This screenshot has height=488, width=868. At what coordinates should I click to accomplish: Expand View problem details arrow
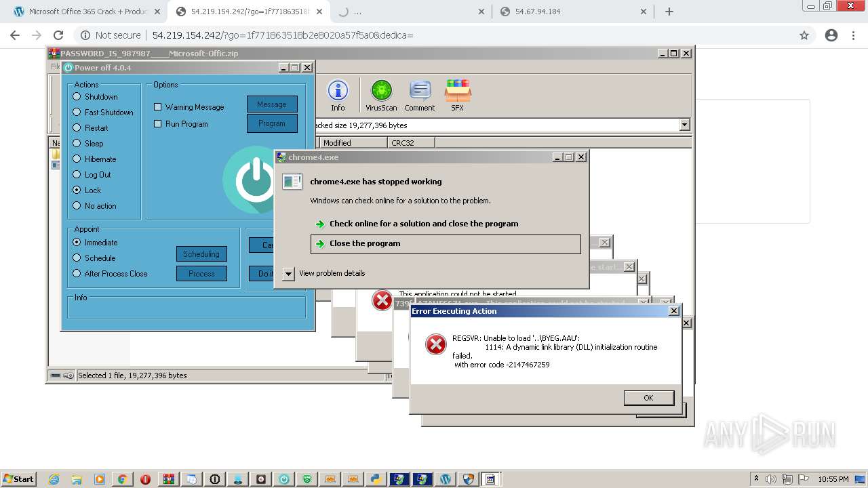pyautogui.click(x=288, y=274)
